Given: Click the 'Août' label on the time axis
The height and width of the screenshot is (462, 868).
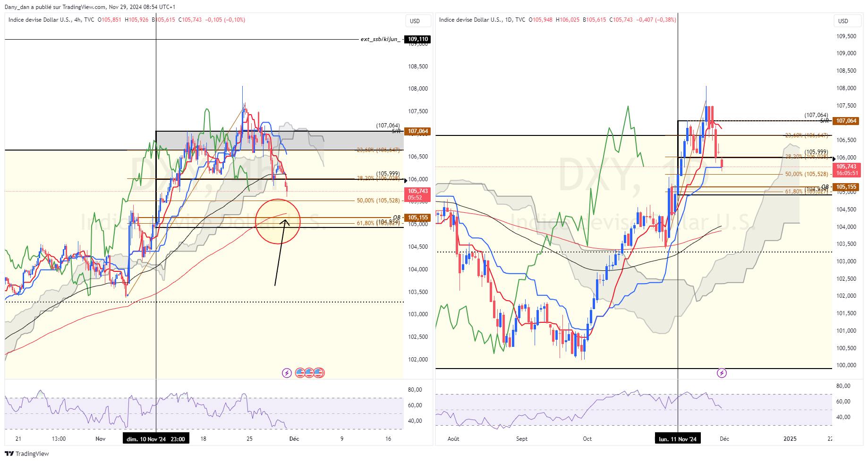Looking at the screenshot, I should click(x=453, y=439).
